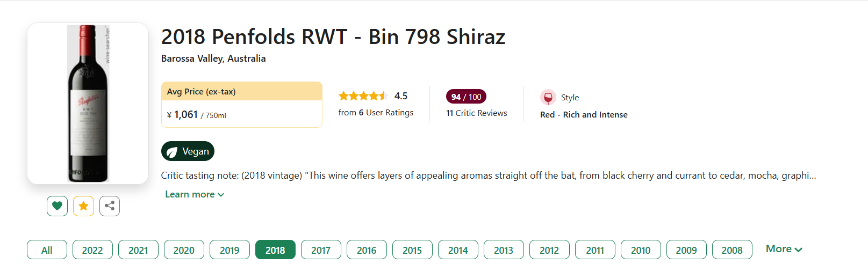Click the yellow star rating icon
Image resolution: width=868 pixels, height=271 pixels.
click(x=83, y=206)
